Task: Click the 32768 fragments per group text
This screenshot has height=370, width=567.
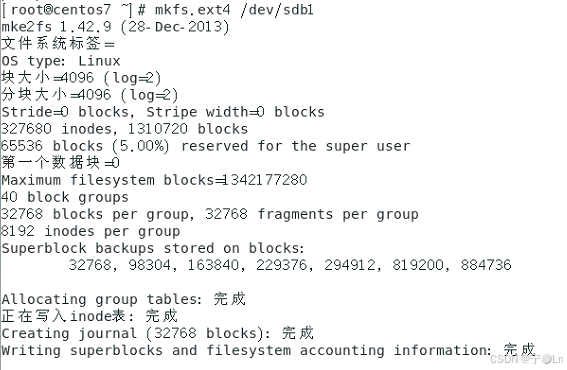Action: [312, 214]
